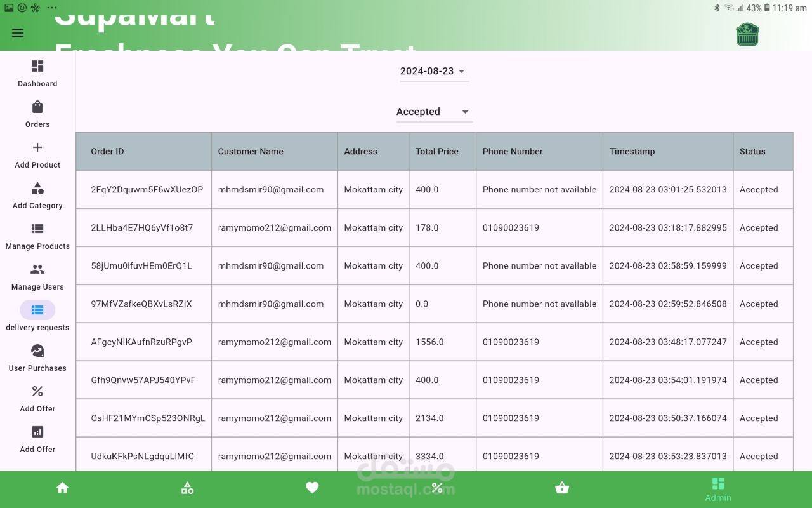The height and width of the screenshot is (508, 812).
Task: Tap the SupaMart basket logo
Action: [x=748, y=34]
